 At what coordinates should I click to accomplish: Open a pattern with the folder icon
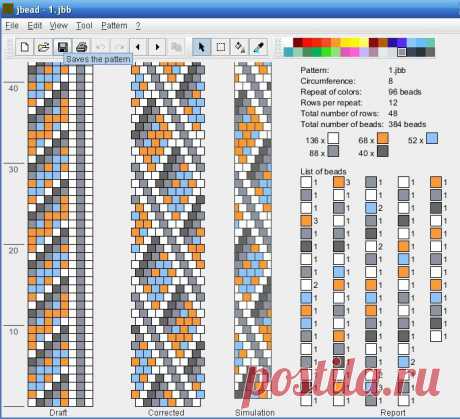pyautogui.click(x=44, y=47)
